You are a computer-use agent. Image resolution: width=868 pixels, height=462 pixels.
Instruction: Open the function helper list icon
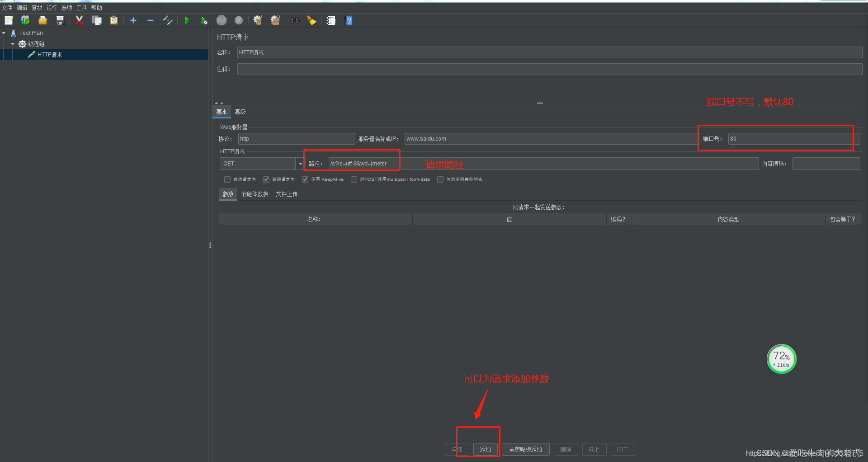(331, 20)
